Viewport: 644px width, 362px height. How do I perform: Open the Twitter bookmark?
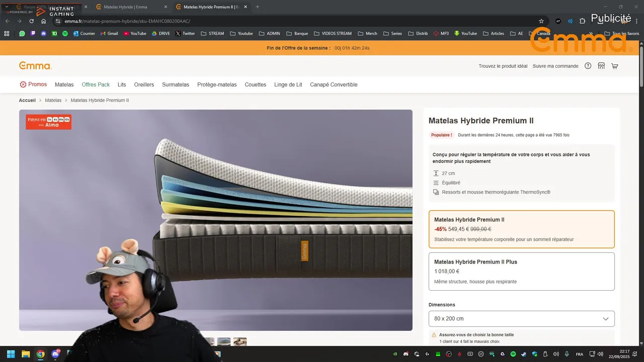(185, 34)
